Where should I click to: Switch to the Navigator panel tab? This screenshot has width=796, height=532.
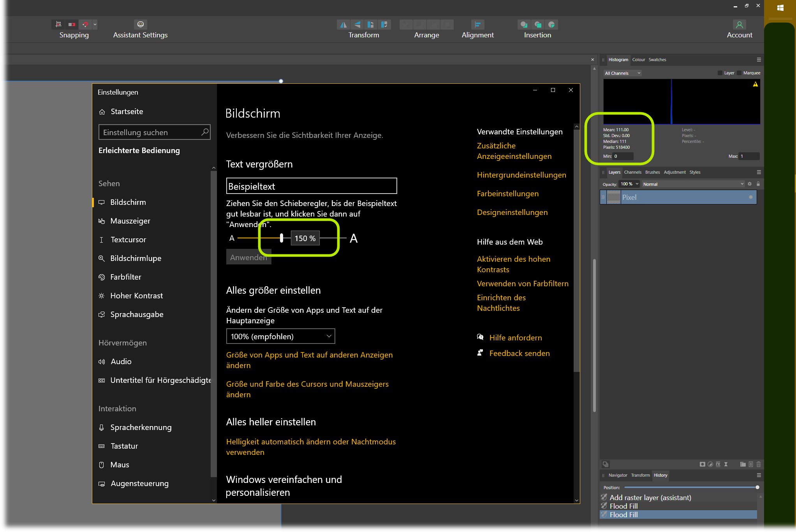pyautogui.click(x=618, y=475)
